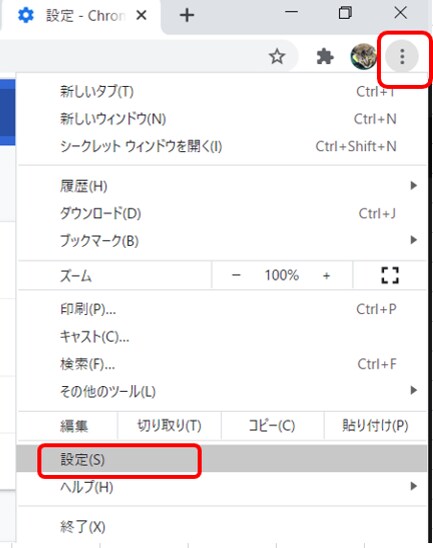The height and width of the screenshot is (548, 433).
Task: Open the Chrome three-dot menu button
Action: (x=402, y=56)
